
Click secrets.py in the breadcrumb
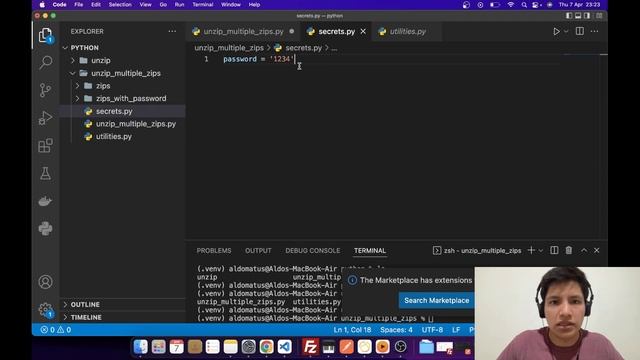(x=303, y=48)
